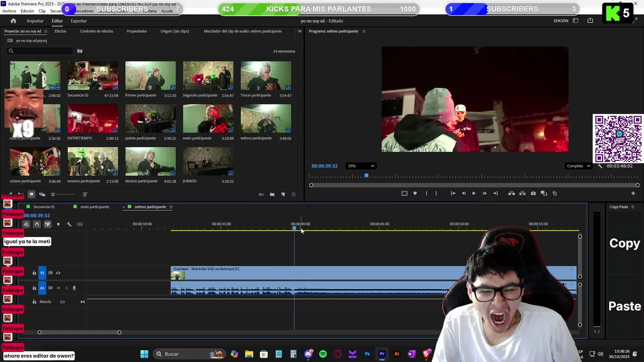Open Copy Pasta panel menu
644x362 pixels.
tap(633, 207)
